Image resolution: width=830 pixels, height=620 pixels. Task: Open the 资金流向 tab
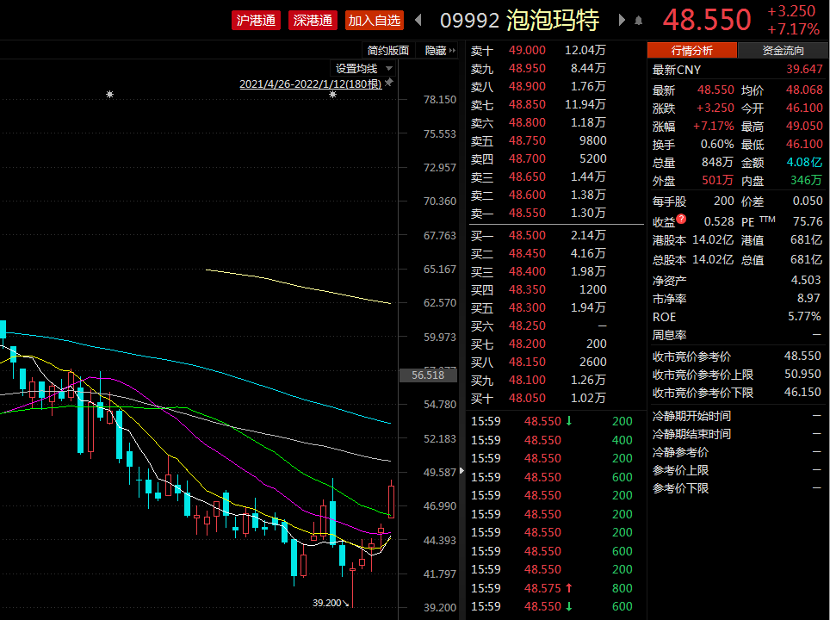coord(782,50)
